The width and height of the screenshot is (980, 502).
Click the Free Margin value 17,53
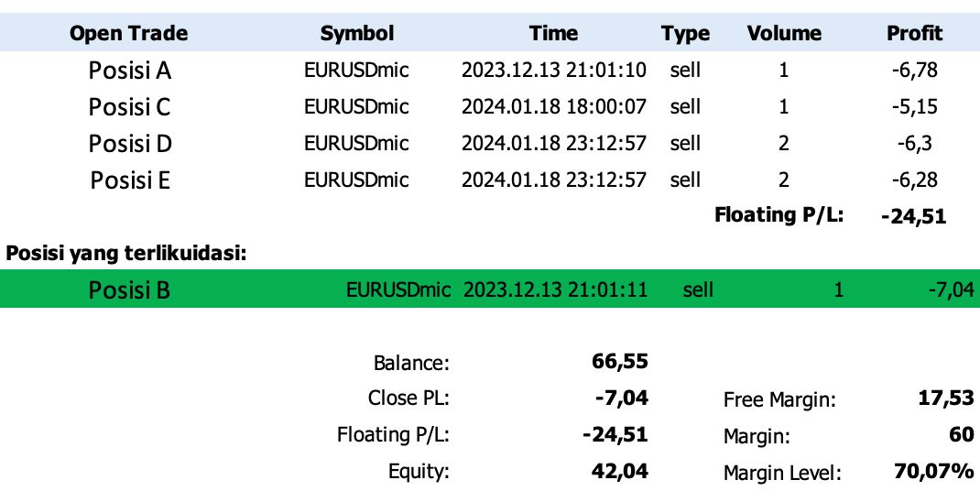(945, 398)
